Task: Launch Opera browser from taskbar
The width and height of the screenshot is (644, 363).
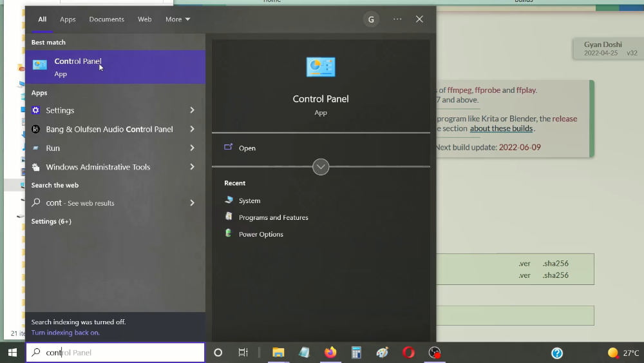Action: (408, 352)
